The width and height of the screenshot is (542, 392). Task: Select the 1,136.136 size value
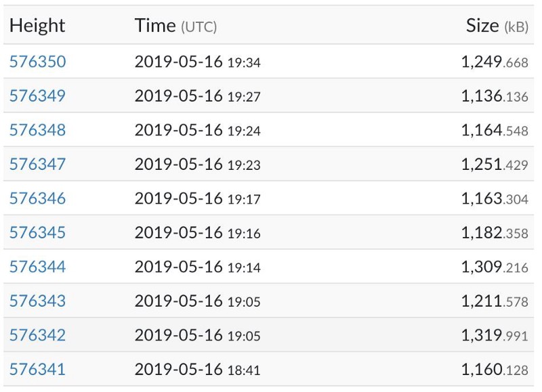click(494, 96)
